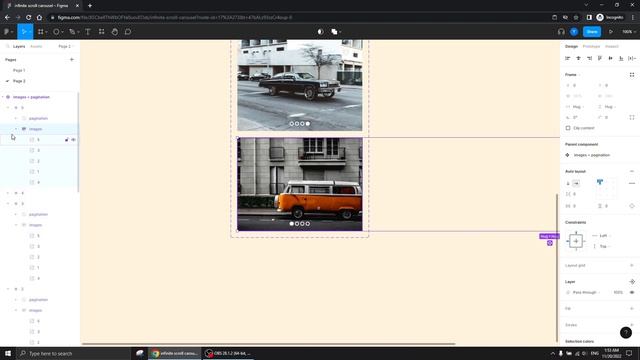
Task: Add a fill with plus icon
Action: click(632, 309)
